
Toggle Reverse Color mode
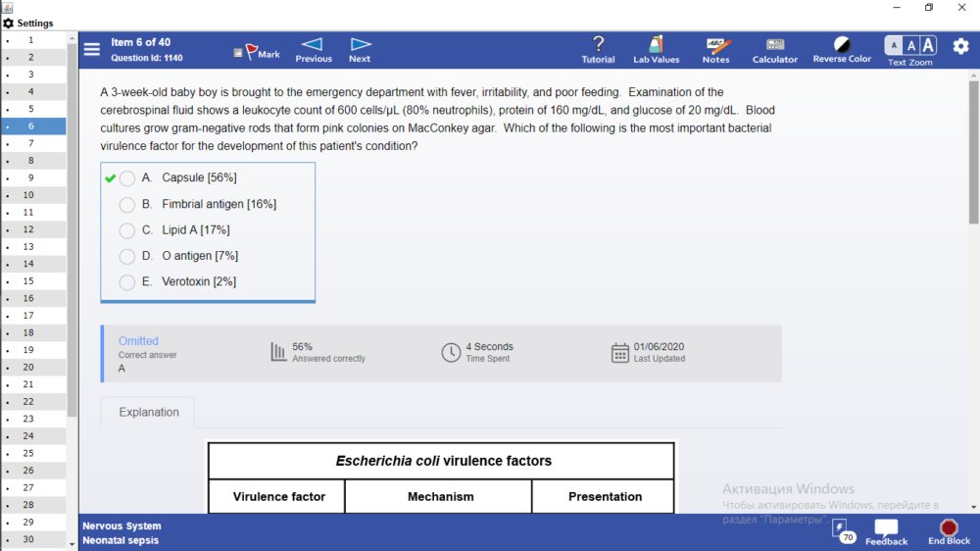point(842,44)
